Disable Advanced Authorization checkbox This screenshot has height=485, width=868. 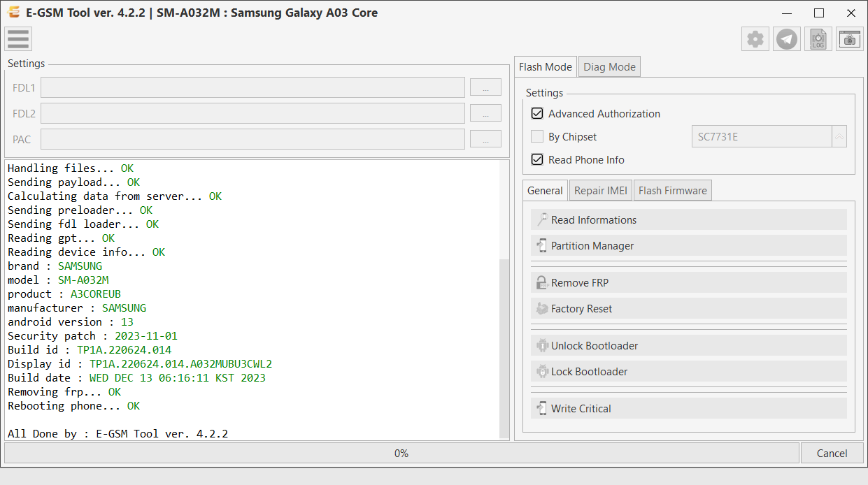click(x=537, y=113)
